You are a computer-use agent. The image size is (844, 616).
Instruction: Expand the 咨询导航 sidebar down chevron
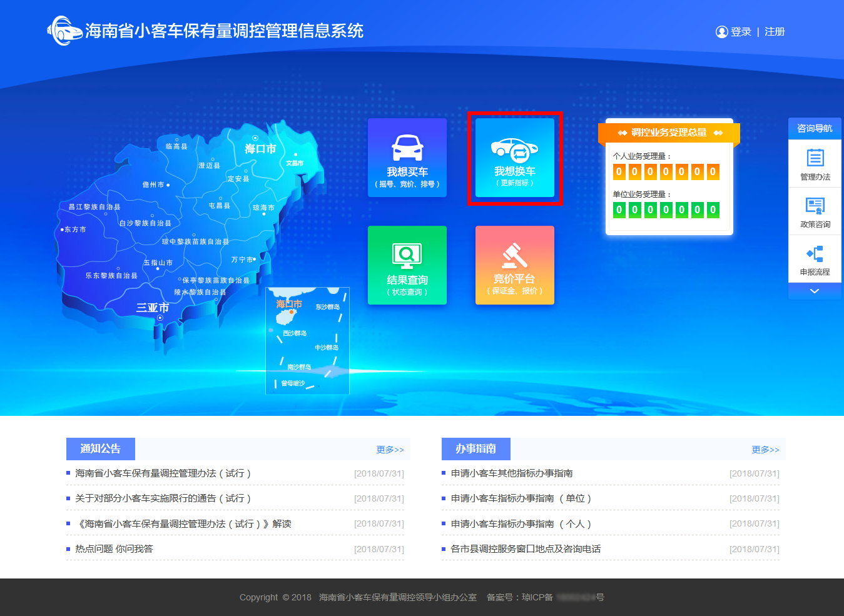point(815,291)
